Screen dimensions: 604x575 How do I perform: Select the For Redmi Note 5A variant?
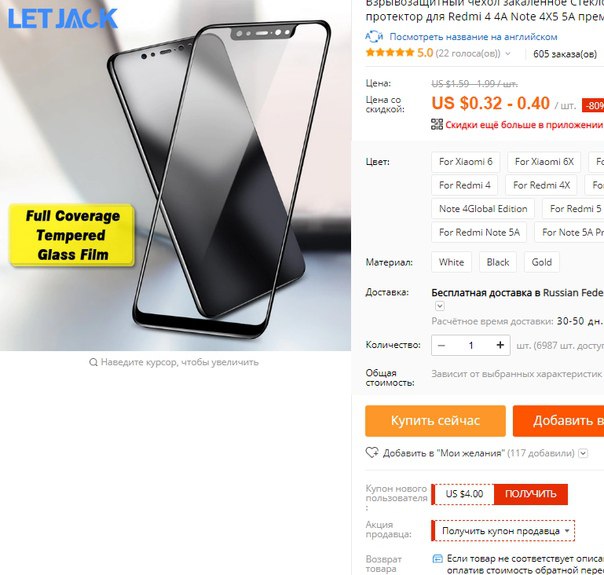click(479, 232)
